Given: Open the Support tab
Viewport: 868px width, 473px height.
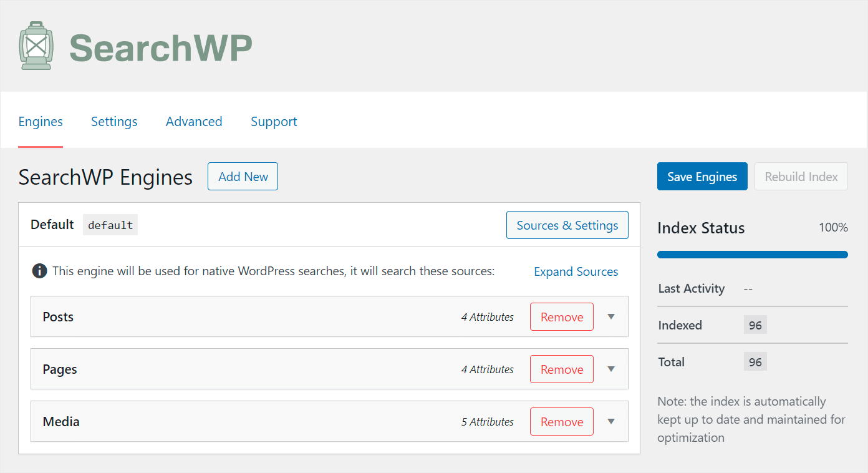Looking at the screenshot, I should pos(274,122).
